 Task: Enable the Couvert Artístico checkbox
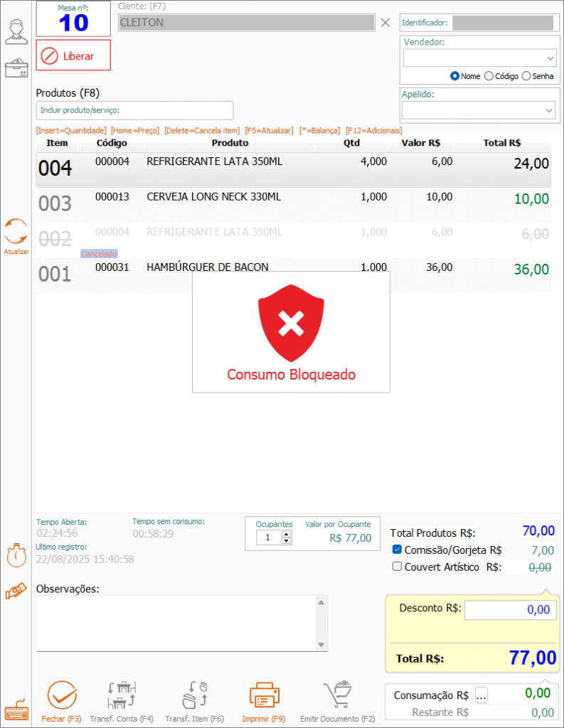398,567
